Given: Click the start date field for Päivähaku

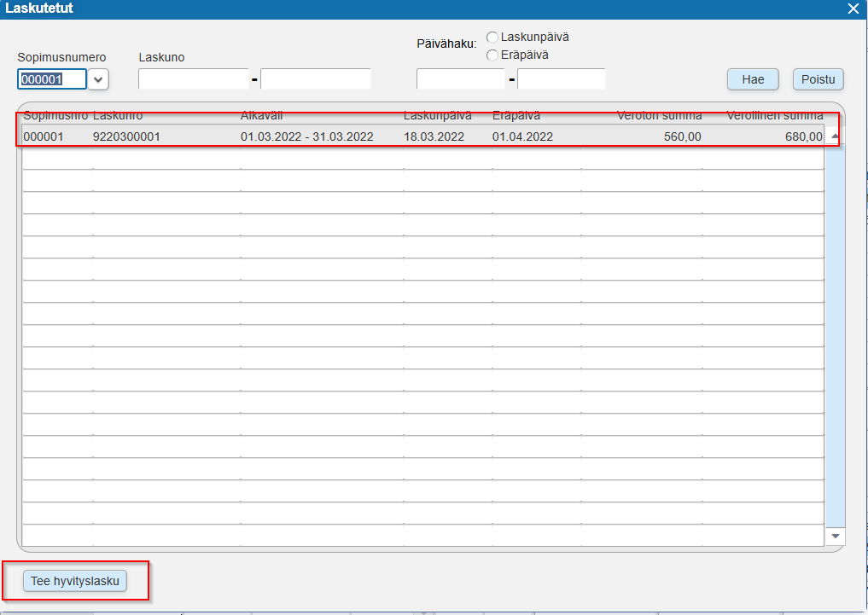Looking at the screenshot, I should click(461, 79).
